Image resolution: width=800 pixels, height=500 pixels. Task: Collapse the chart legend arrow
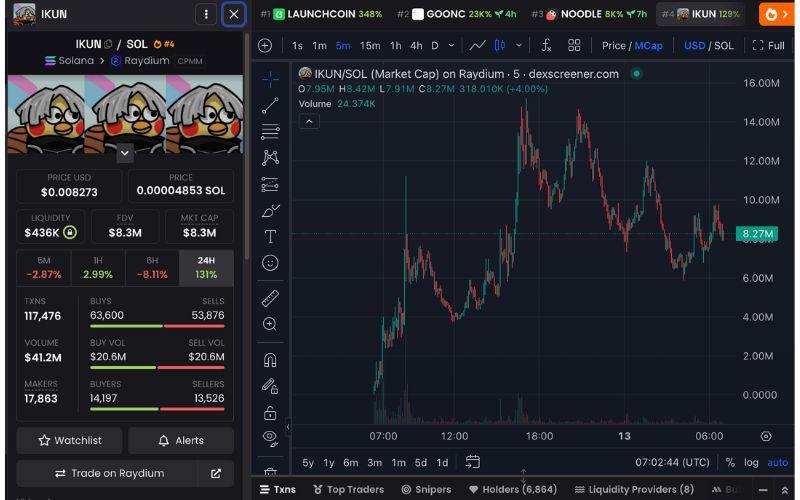(309, 121)
